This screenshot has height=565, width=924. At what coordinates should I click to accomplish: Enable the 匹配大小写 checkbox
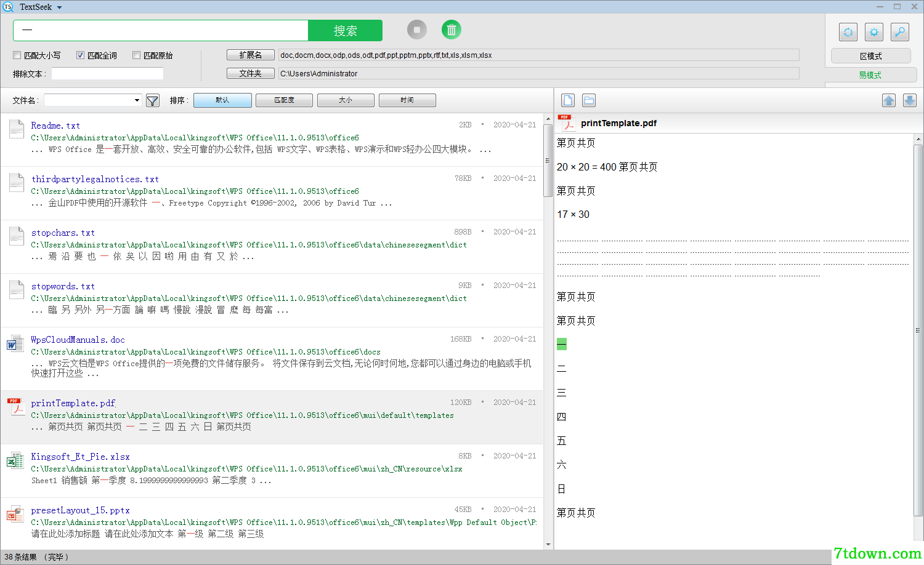tap(17, 55)
